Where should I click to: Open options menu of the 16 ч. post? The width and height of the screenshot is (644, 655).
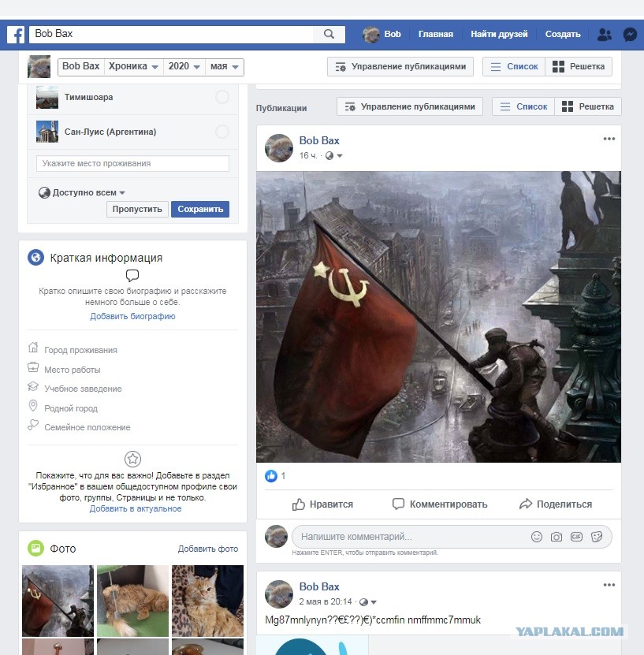pos(609,139)
